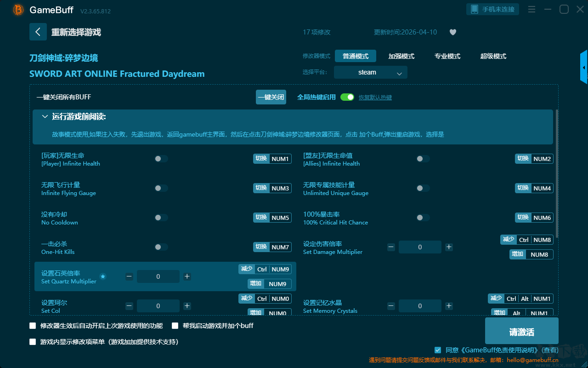Click the V2.3.65.812 version text
This screenshot has width=588, height=368.
[x=96, y=11]
